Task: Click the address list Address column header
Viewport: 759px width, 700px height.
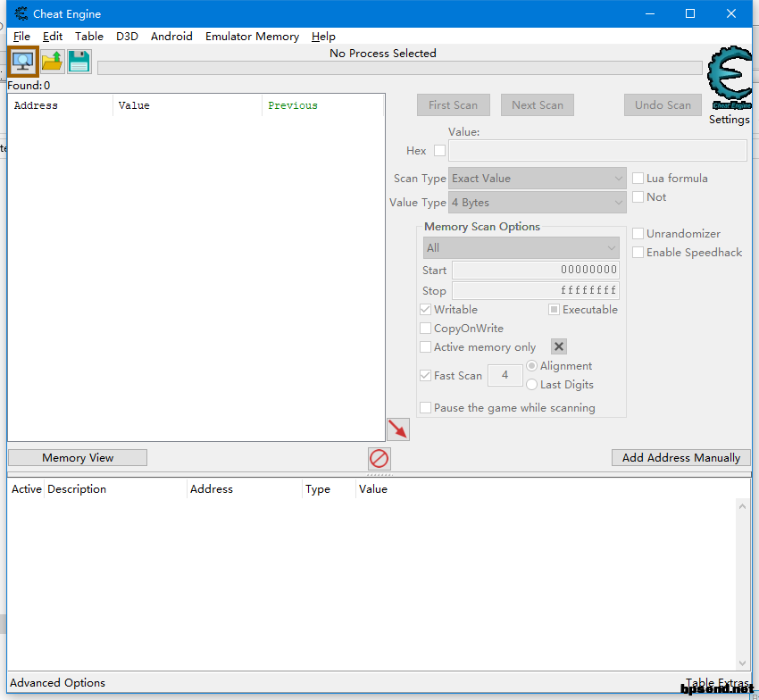Action: coord(245,489)
